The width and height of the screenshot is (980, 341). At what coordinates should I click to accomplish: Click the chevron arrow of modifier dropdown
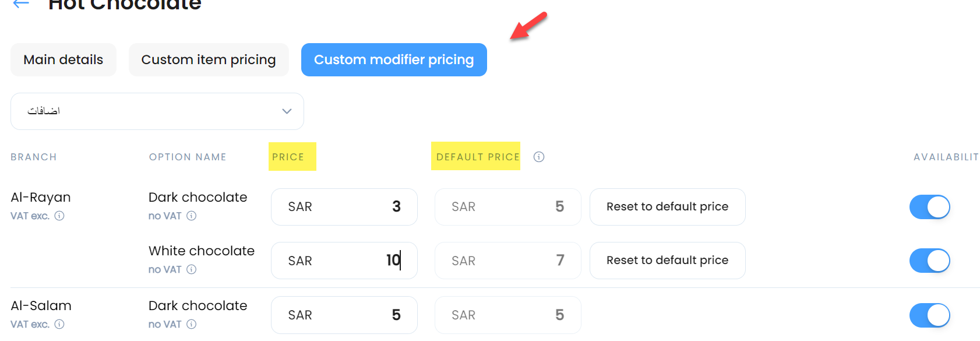pos(287,111)
